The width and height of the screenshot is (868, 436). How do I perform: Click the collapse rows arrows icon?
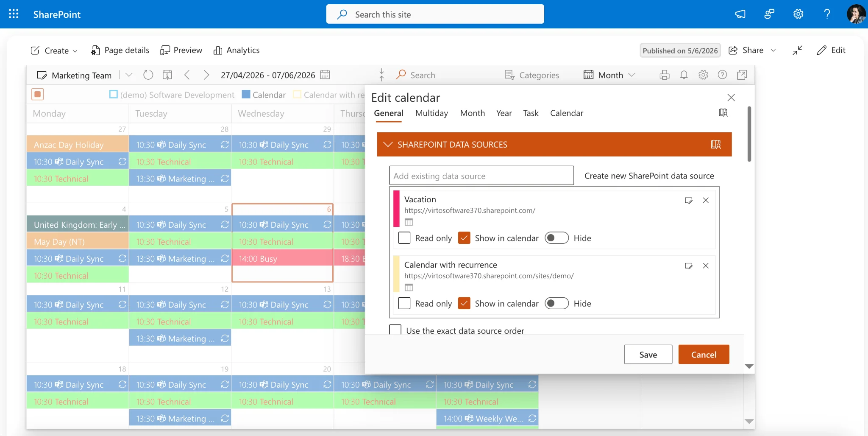point(381,75)
